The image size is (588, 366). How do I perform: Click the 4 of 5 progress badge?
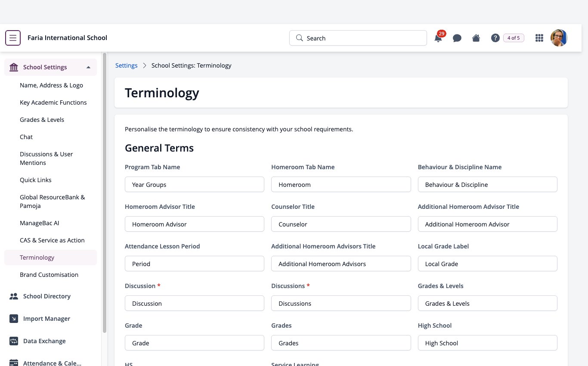point(514,38)
